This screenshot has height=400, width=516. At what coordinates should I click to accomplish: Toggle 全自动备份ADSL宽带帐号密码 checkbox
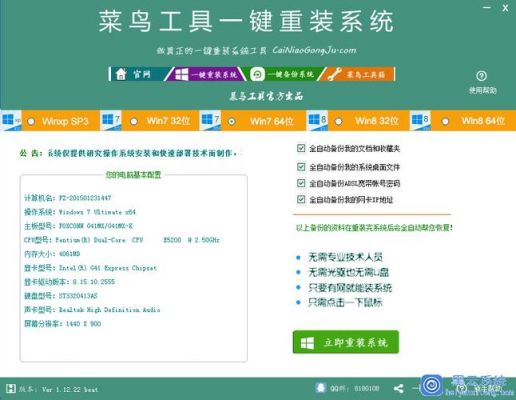tap(301, 183)
